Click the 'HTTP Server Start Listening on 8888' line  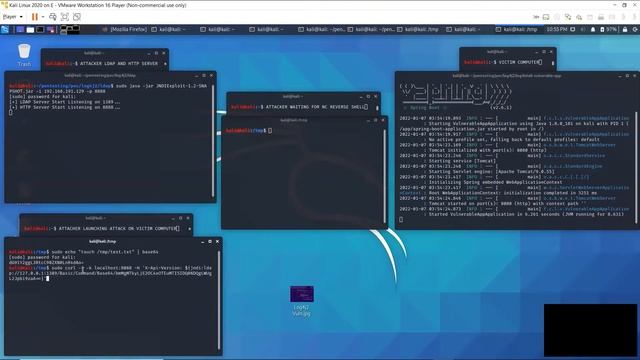coord(64,107)
